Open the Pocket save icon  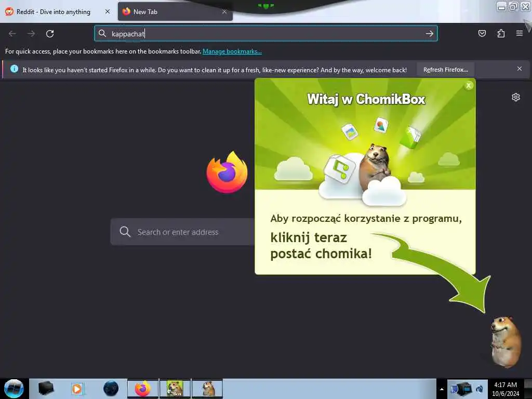coord(482,33)
